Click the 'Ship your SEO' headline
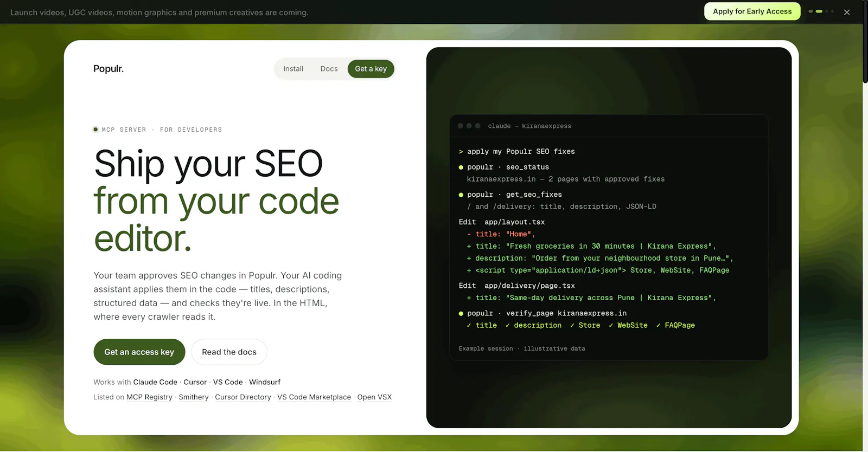 point(208,163)
